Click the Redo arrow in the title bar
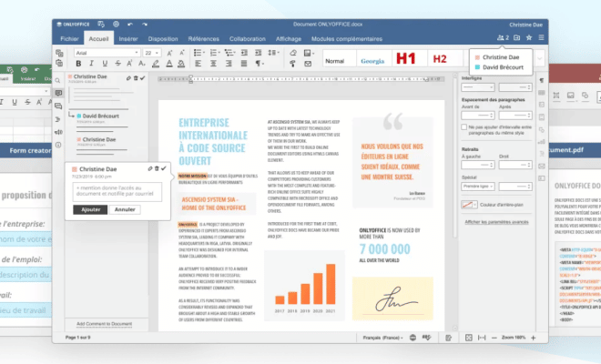The image size is (601, 364). [145, 25]
